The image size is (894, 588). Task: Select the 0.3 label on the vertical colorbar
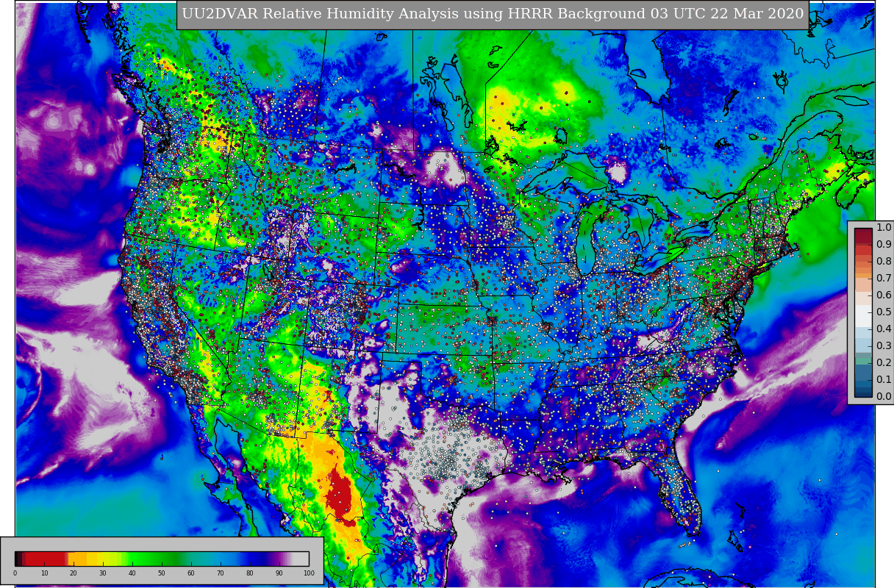pos(884,345)
